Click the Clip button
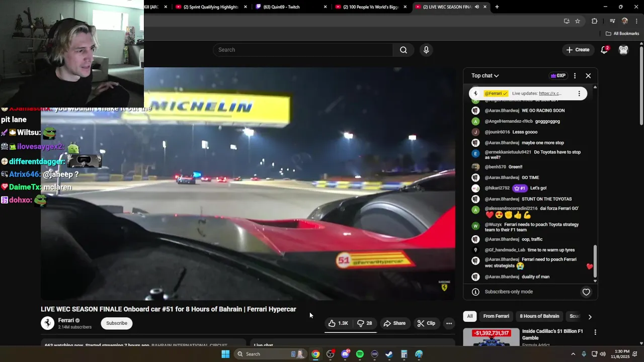644x362 pixels. point(426,323)
